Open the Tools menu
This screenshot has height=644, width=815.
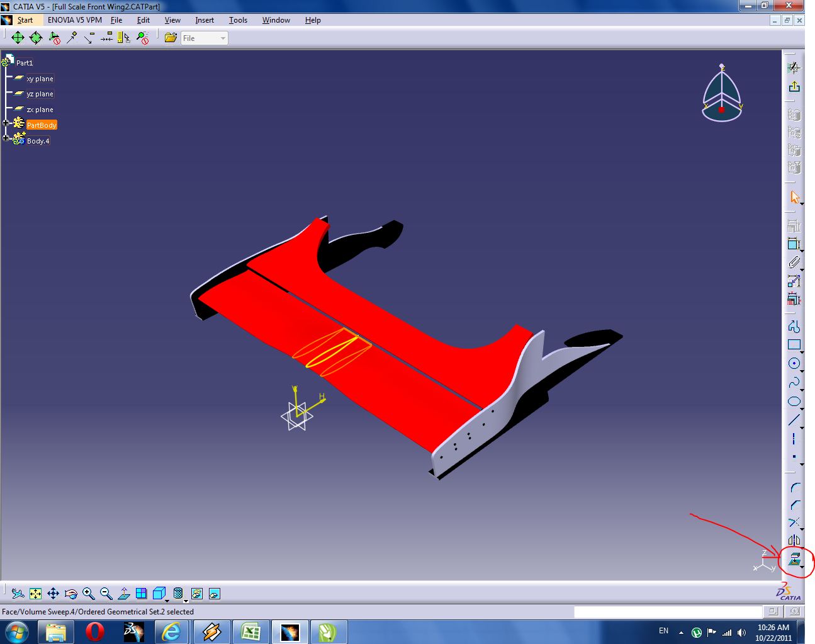pos(238,20)
